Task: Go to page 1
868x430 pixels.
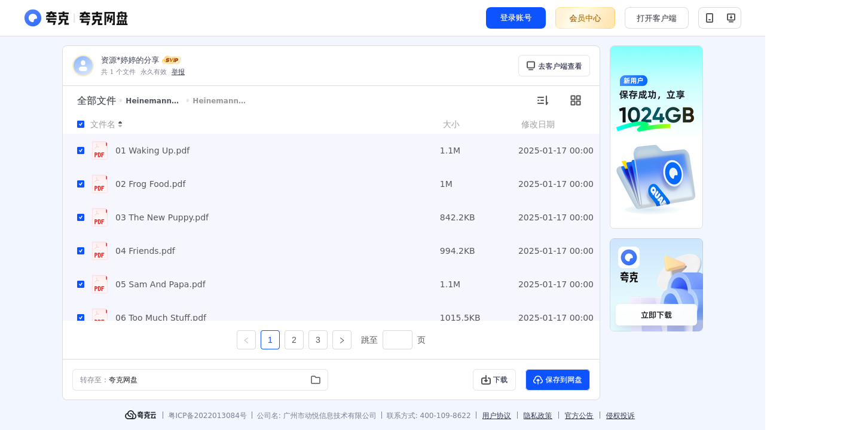Action: 270,340
